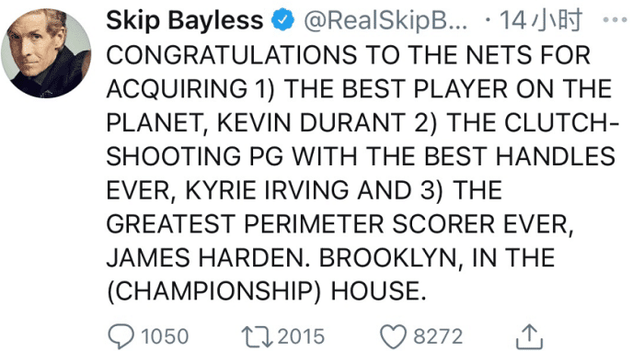Click the 2015 retweet count
Image resolution: width=644 pixels, height=351 pixels.
(301, 336)
